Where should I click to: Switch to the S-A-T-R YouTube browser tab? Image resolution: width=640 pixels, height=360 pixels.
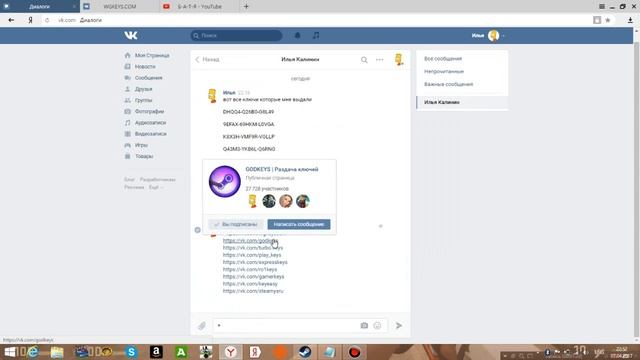[x=199, y=7]
